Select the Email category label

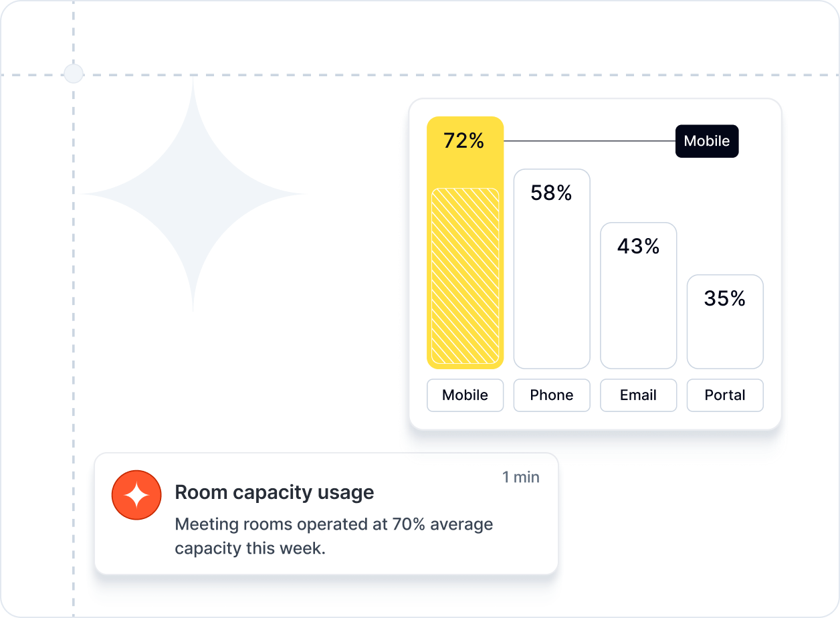pyautogui.click(x=638, y=395)
